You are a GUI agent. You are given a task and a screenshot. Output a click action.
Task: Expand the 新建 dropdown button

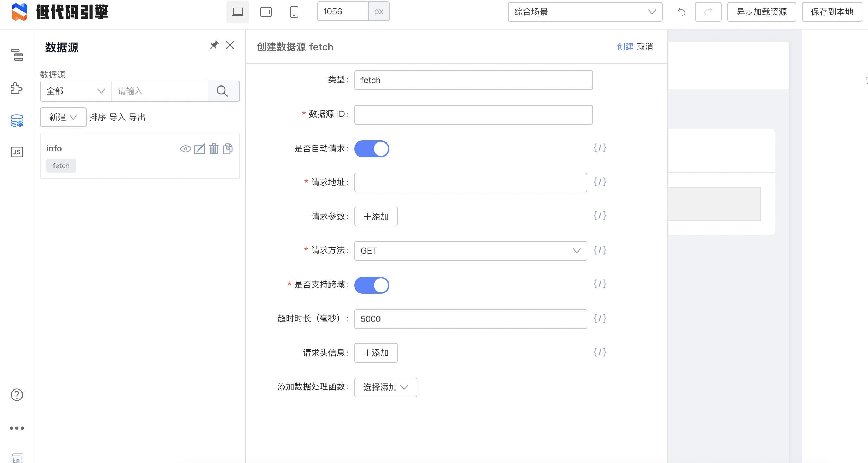pos(63,117)
